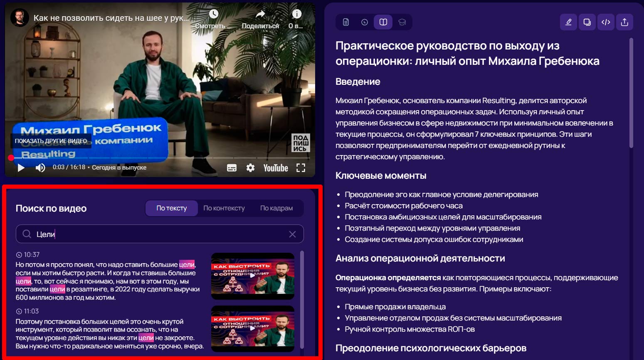Click the red video progress bar scrubber
Viewport: 644px width, 360px height.
(x=11, y=158)
